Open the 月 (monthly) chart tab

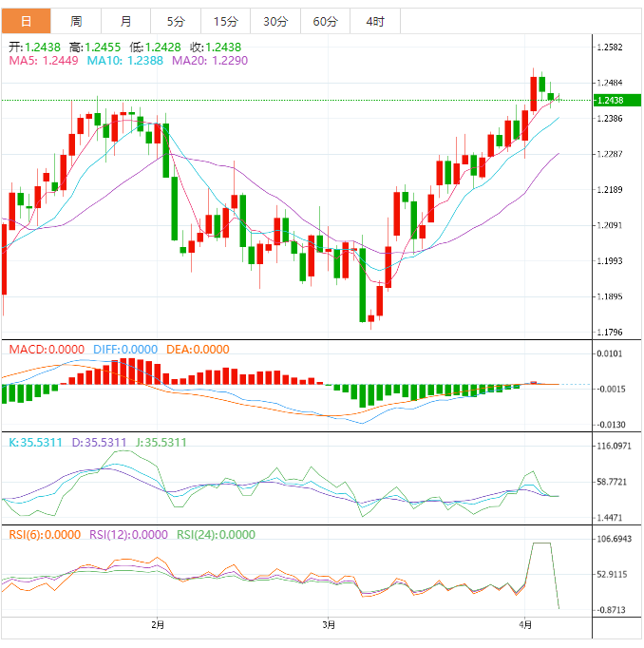[x=126, y=21]
